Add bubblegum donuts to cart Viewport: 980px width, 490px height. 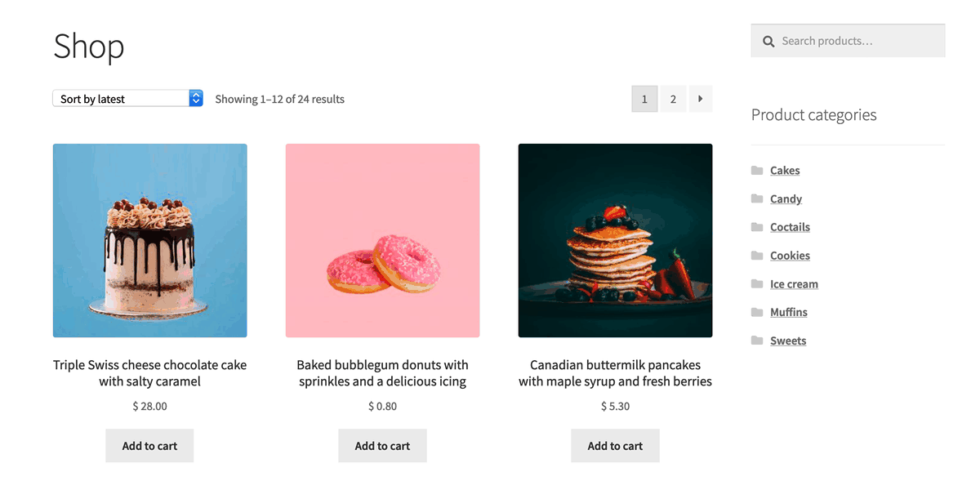point(382,446)
